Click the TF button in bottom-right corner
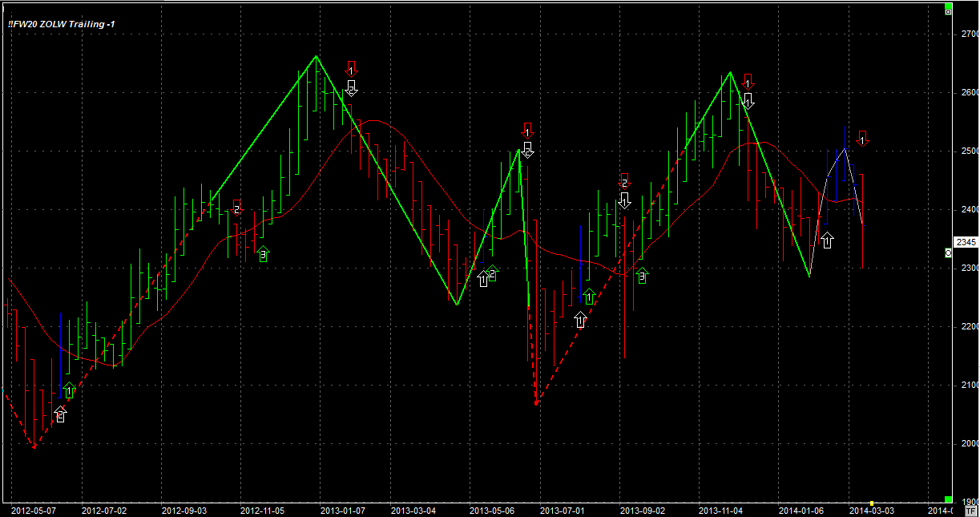 [x=971, y=510]
